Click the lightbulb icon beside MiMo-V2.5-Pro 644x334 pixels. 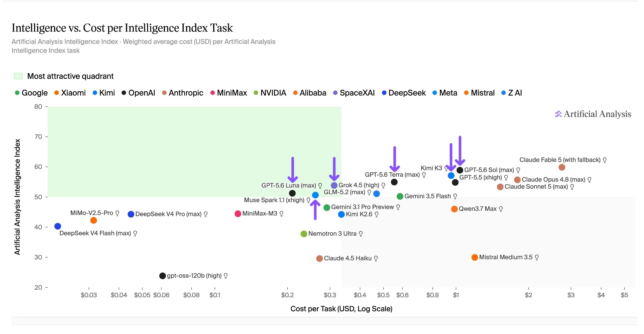[117, 213]
